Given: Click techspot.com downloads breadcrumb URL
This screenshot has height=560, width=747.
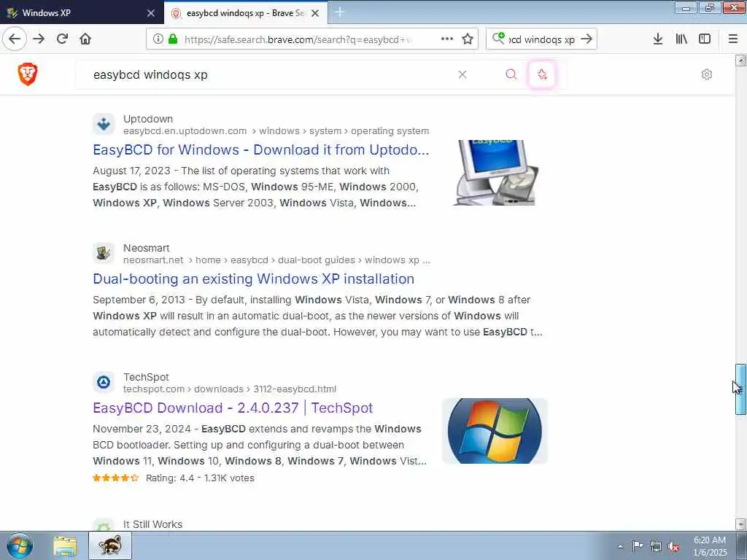Looking at the screenshot, I should (x=230, y=389).
